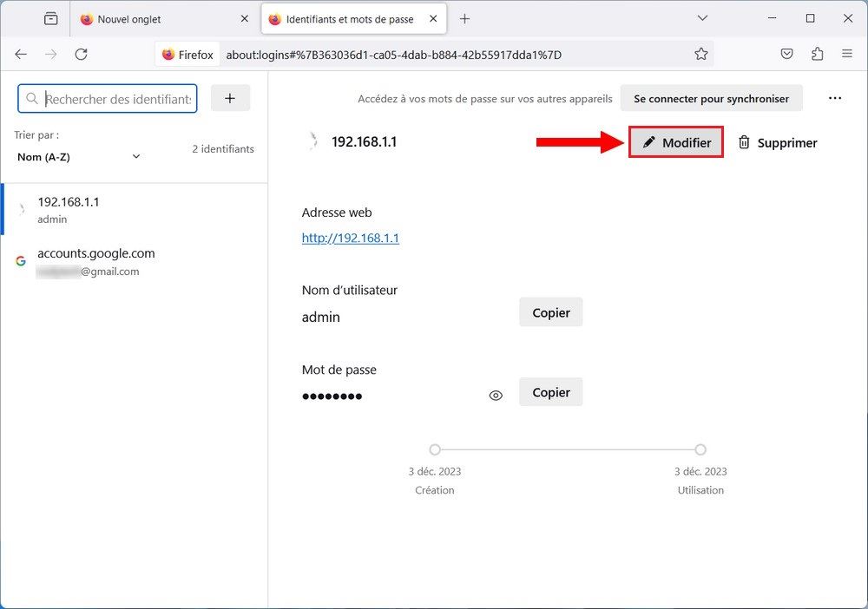
Task: Reveal the hidden password with the eye toggle
Action: 495,395
